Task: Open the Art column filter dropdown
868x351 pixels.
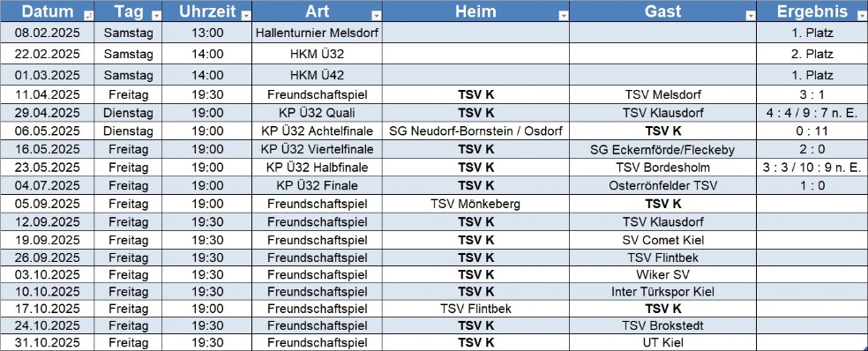Action: coord(377,16)
